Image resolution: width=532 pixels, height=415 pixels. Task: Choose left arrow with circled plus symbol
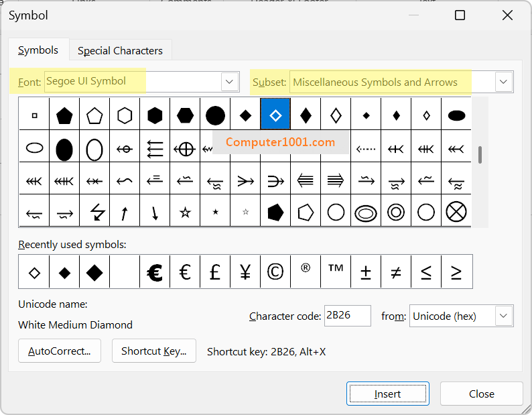click(x=185, y=148)
